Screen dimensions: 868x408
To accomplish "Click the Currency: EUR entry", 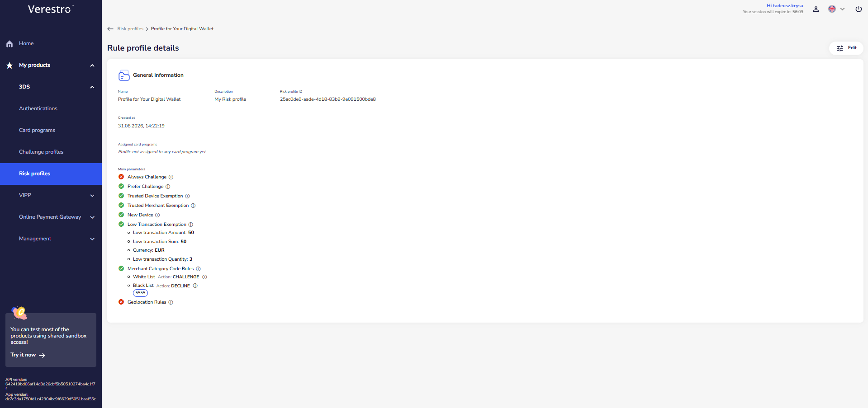I will tap(149, 250).
